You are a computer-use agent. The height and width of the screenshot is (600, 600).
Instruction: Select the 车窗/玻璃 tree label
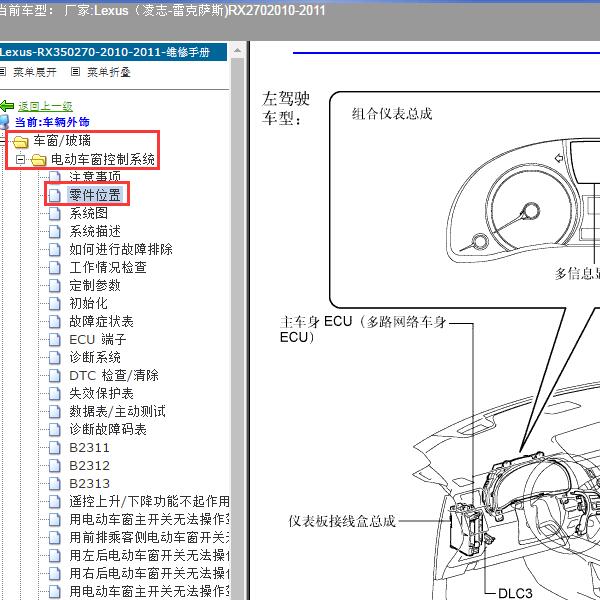pyautogui.click(x=62, y=140)
